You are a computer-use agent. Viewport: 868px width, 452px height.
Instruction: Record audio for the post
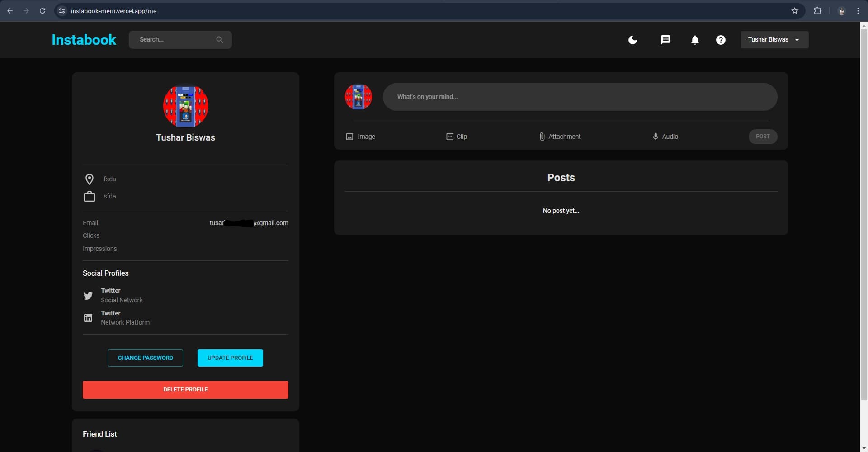665,137
